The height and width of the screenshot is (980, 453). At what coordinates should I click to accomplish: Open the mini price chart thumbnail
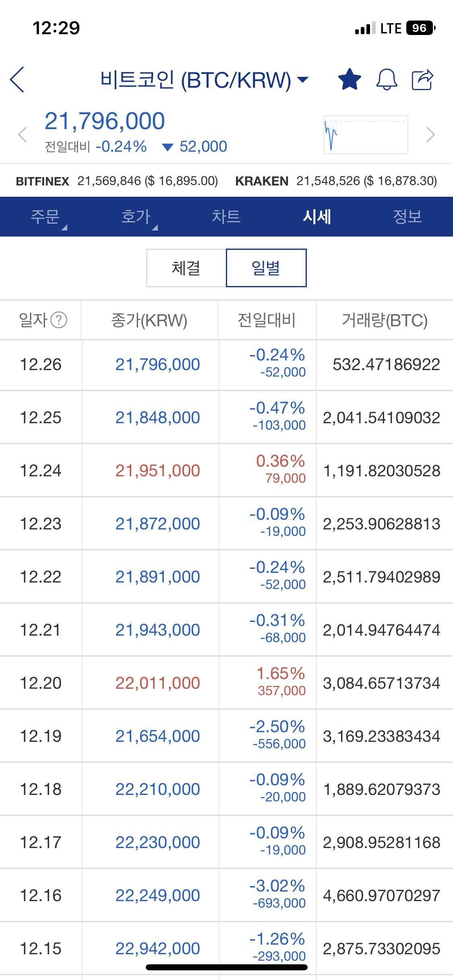tap(366, 135)
